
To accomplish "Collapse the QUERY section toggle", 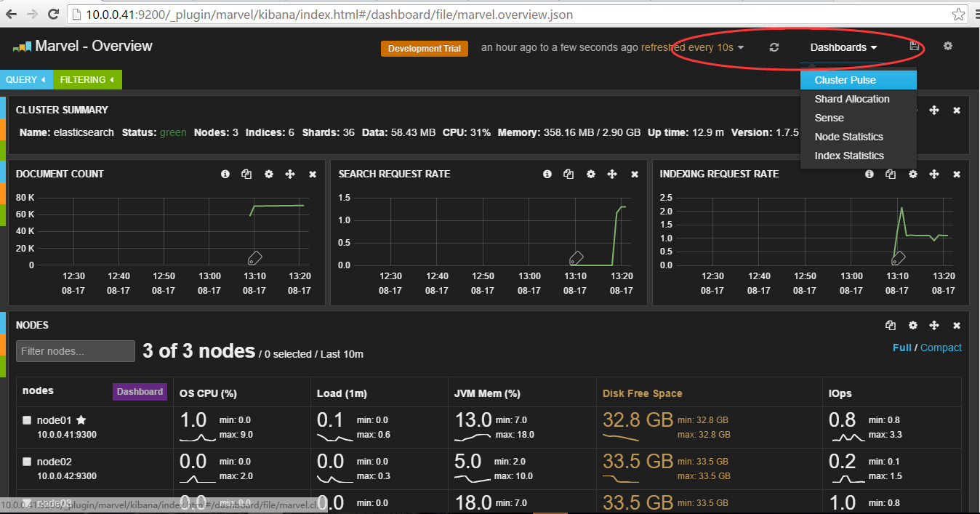I will (26, 80).
